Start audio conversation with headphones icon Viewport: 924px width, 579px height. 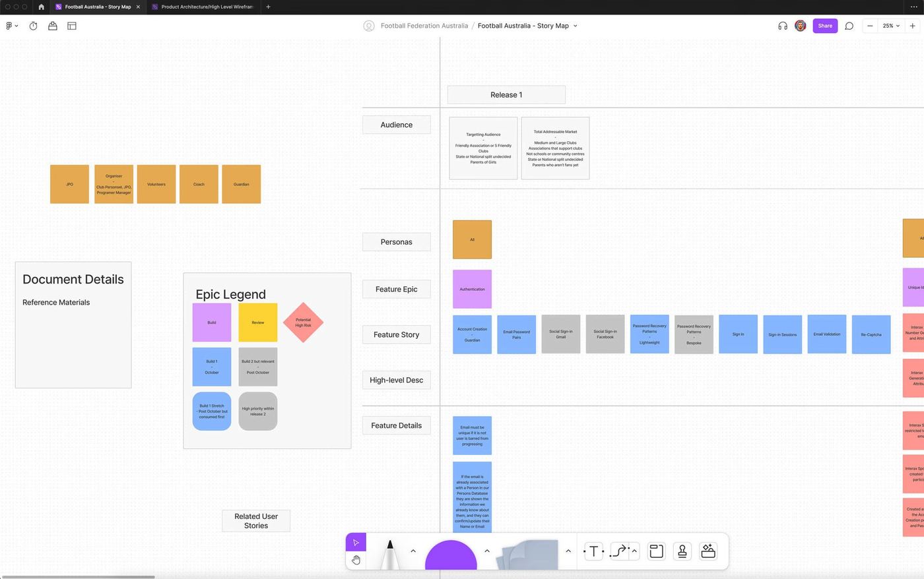click(x=783, y=26)
